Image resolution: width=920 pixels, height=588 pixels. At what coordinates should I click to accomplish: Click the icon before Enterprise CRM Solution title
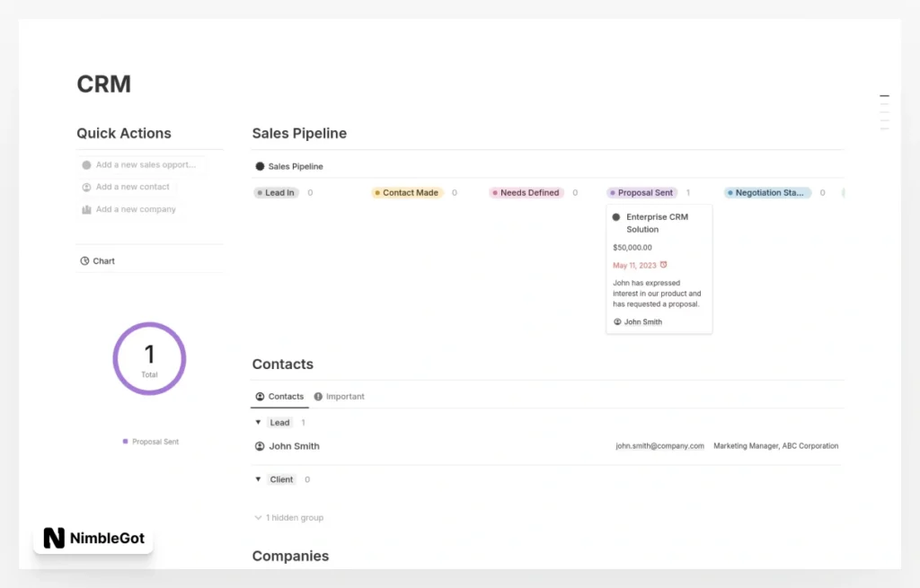[616, 217]
